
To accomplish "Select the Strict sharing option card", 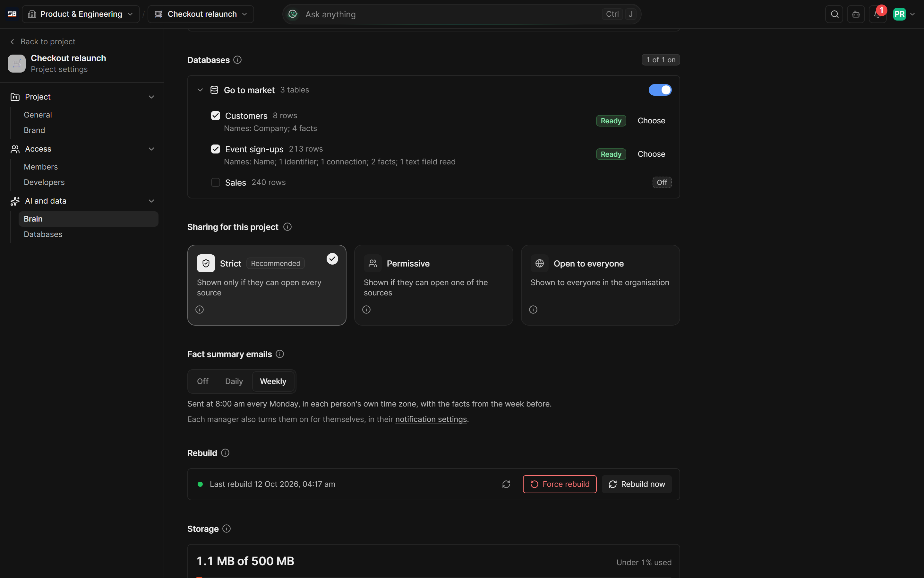I will [x=267, y=285].
